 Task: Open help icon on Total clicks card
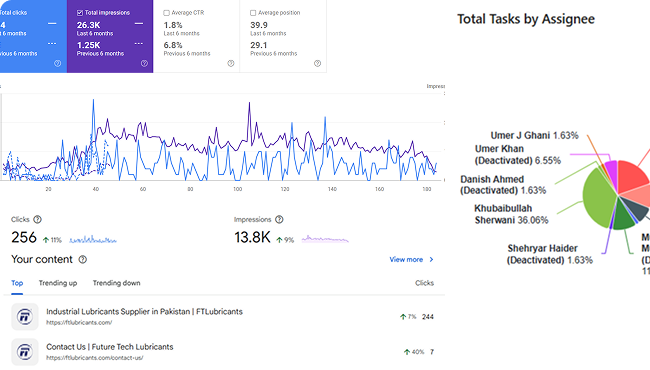58,63
